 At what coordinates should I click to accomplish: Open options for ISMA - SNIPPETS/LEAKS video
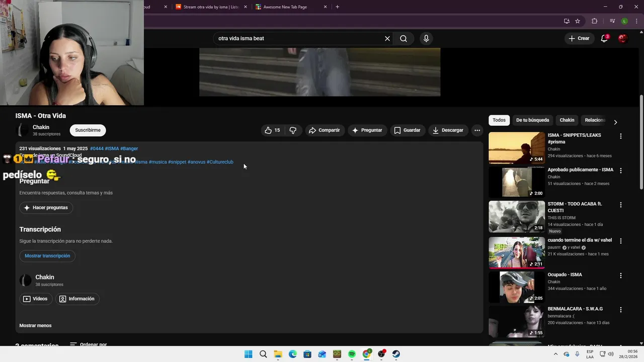coord(621,136)
